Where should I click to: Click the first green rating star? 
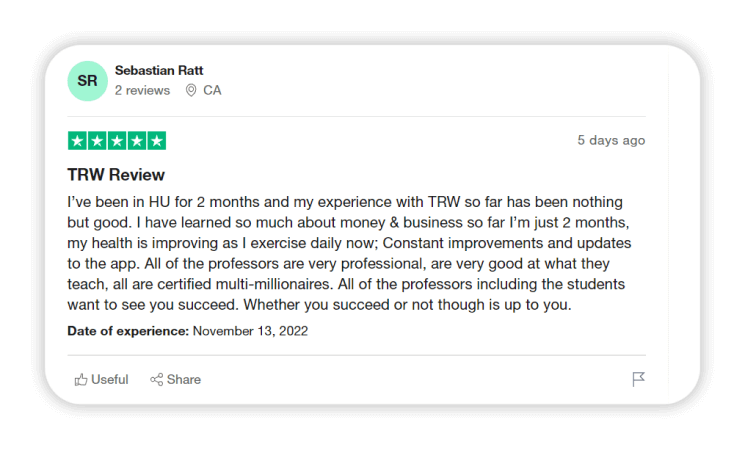(77, 141)
